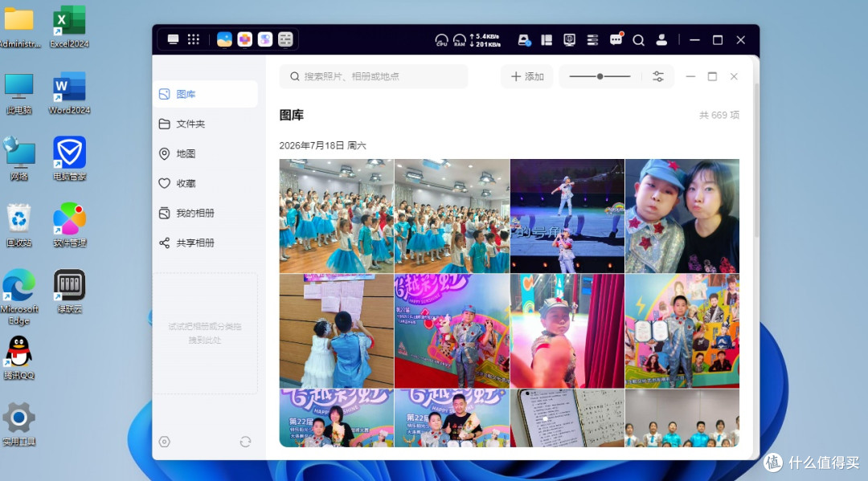Open 收藏 favorites in sidebar

point(205,183)
